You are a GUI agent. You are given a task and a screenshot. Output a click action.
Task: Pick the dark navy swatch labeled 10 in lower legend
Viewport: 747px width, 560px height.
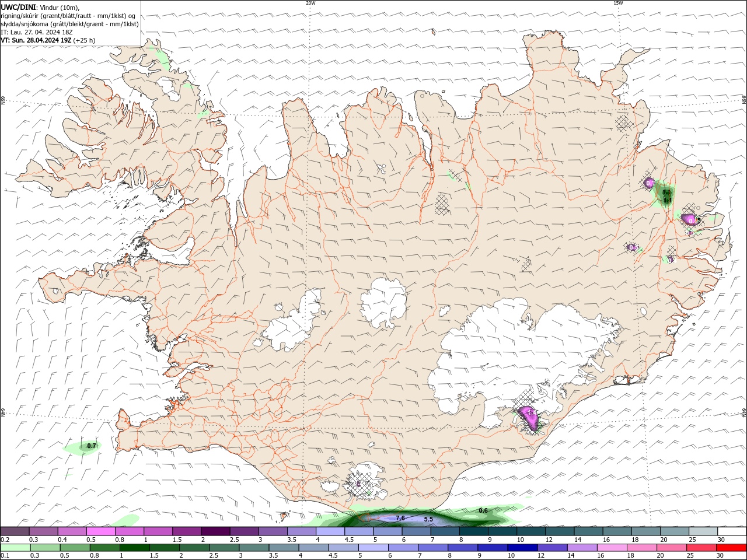point(521,547)
